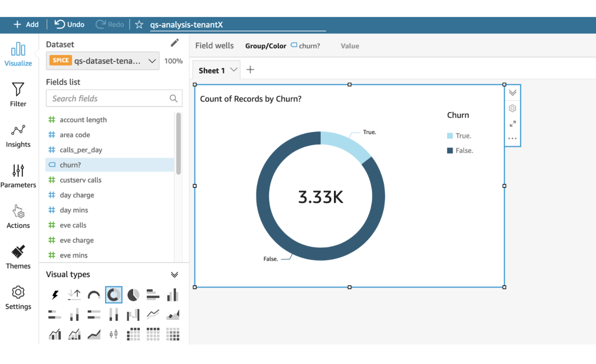Open visual format settings gear icon

click(x=513, y=108)
